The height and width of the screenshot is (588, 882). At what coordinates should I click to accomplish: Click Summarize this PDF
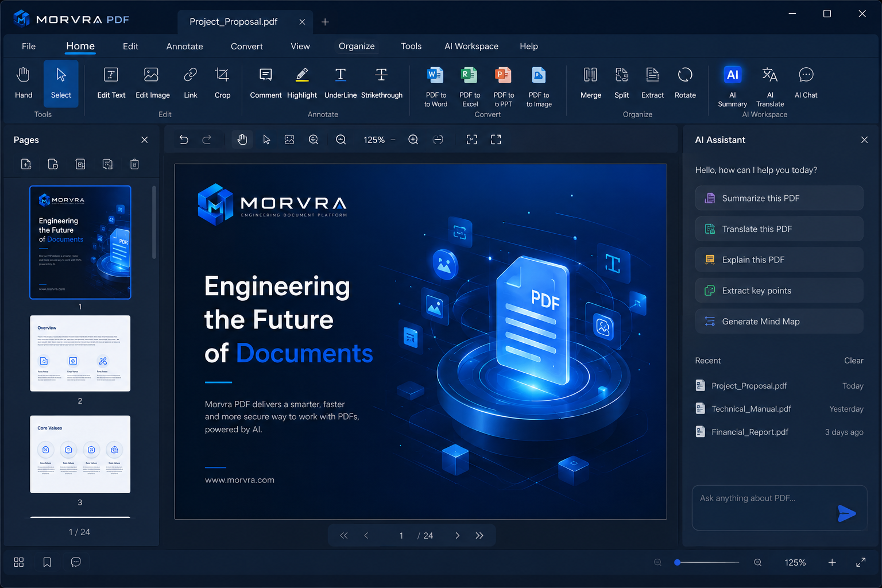(x=779, y=198)
